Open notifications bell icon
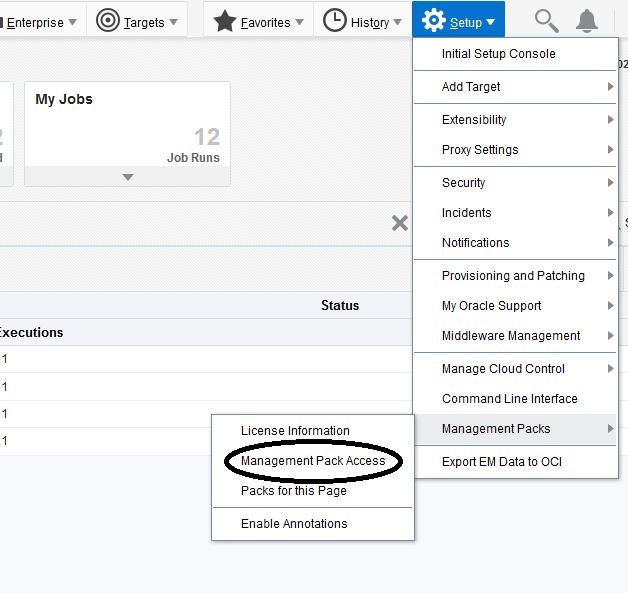 click(x=587, y=20)
